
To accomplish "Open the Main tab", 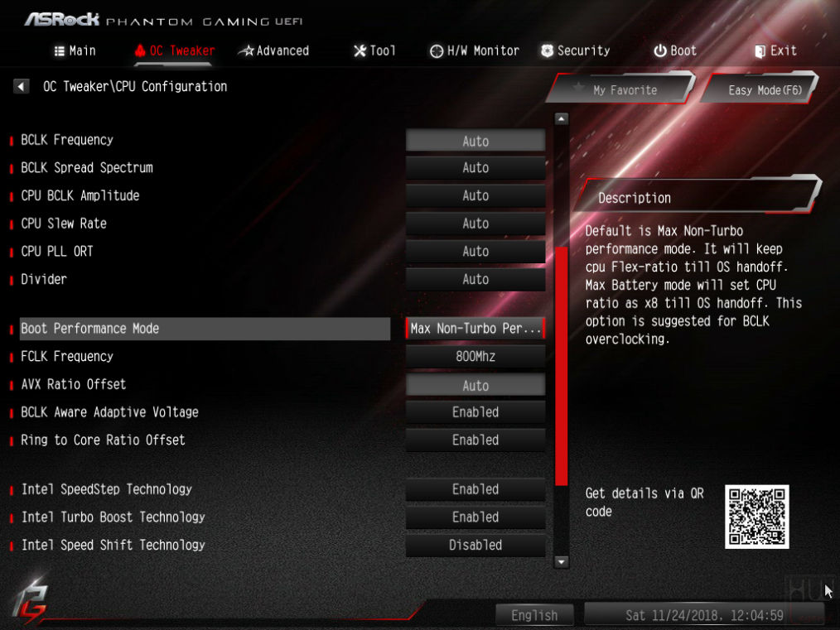I will (x=75, y=50).
